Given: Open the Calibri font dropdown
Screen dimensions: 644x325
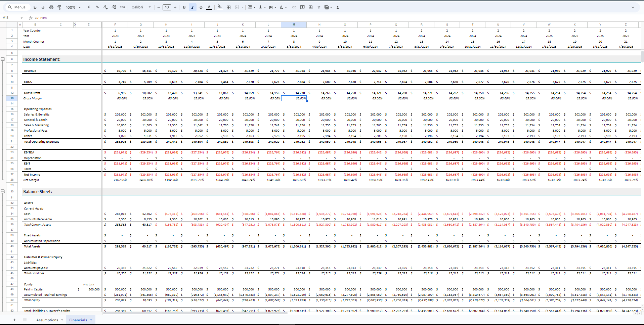Looking at the screenshot, I should tap(141, 7).
